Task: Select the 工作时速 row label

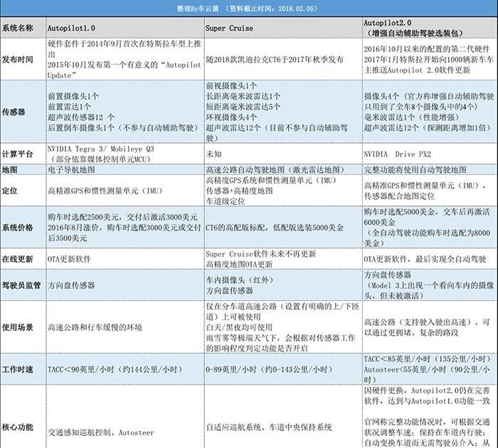Action: click(x=18, y=370)
